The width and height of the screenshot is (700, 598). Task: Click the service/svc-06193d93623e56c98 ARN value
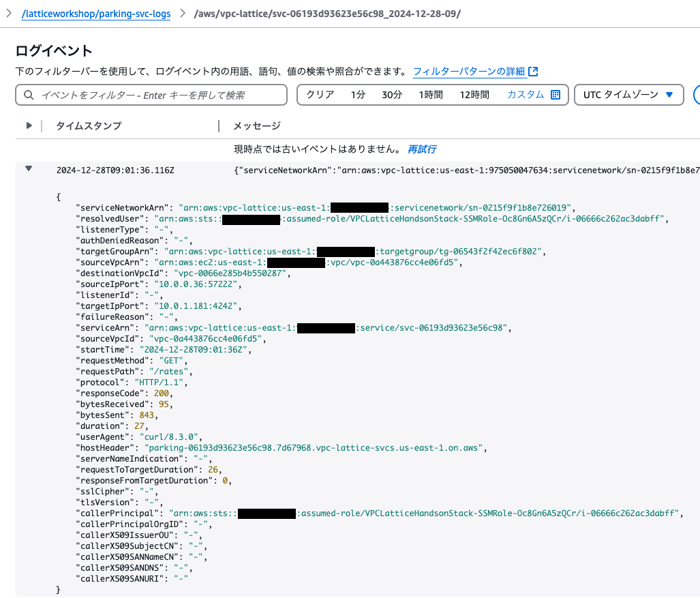431,328
